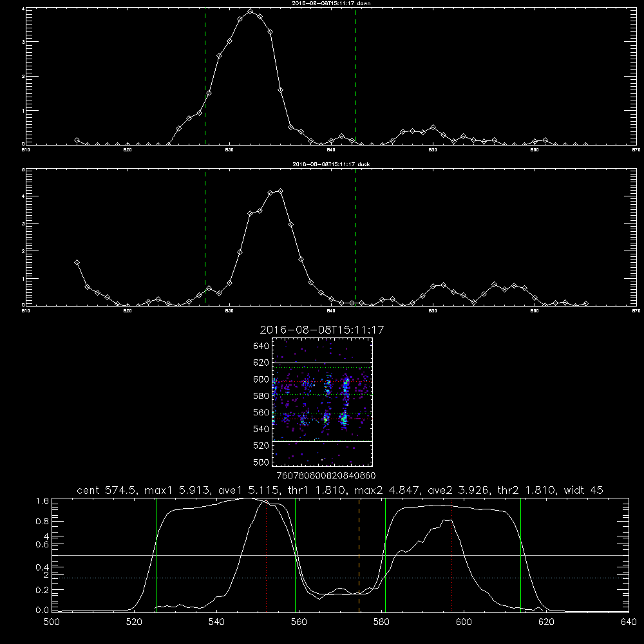This screenshot has height=644, width=644.
Task: Click the red dotted line near 552 in bottom plot
Action: [x=267, y=555]
